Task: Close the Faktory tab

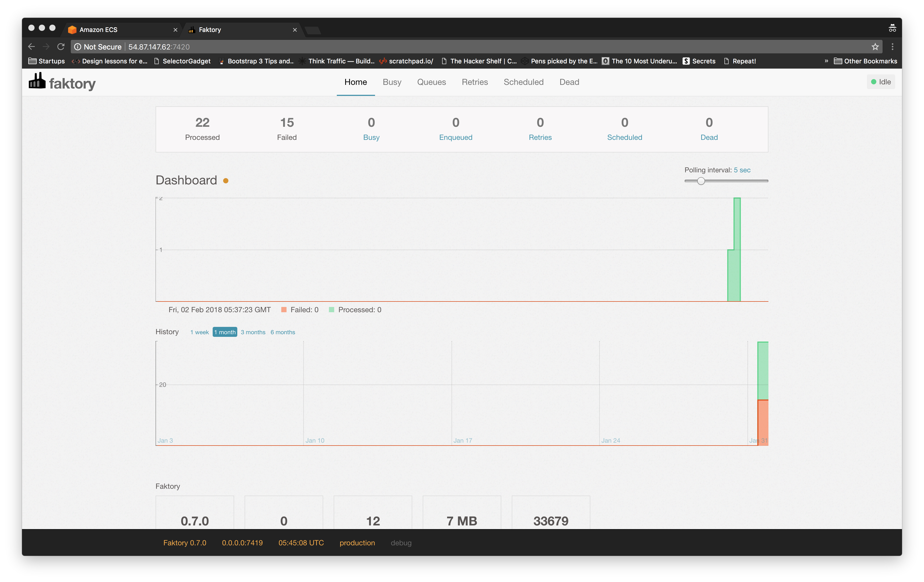Action: [295, 30]
